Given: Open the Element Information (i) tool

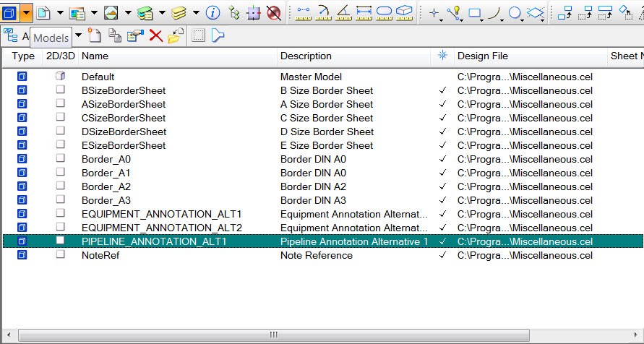Looking at the screenshot, I should tap(213, 12).
